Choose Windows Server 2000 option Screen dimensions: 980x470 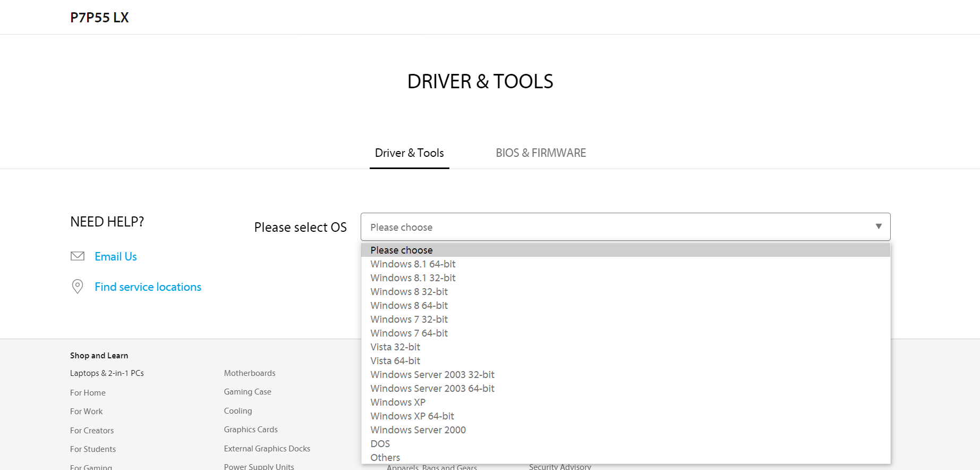tap(626, 430)
